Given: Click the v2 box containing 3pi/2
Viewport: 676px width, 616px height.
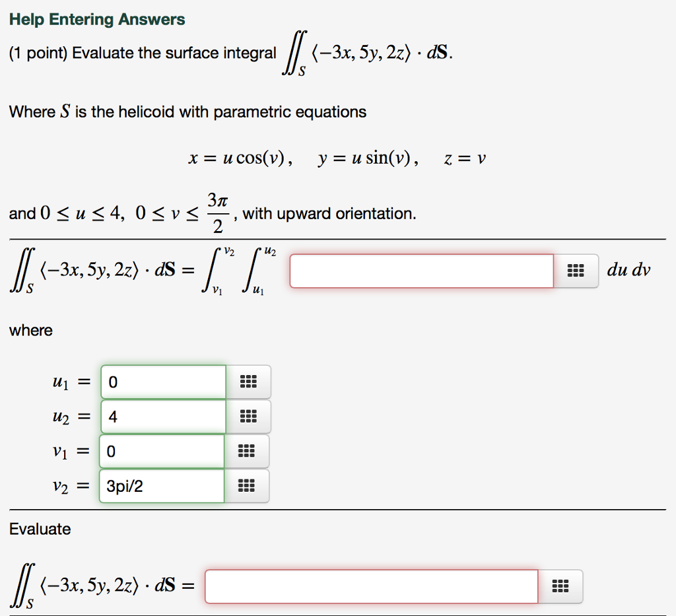Looking at the screenshot, I should pos(162,486).
